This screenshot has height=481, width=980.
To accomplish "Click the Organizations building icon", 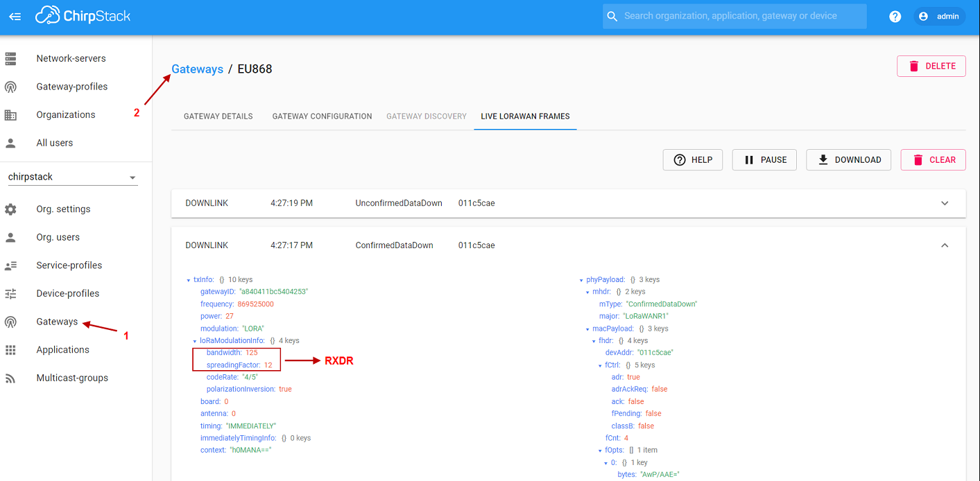I will [x=10, y=115].
